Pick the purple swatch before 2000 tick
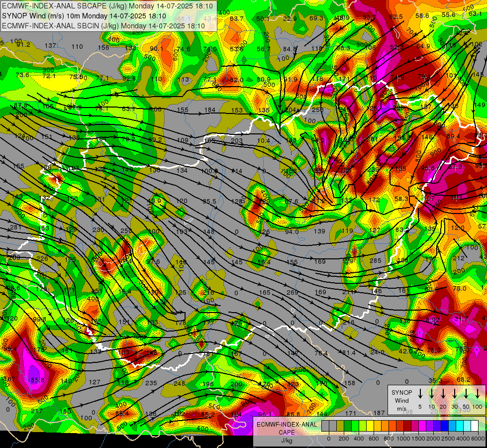The height and width of the screenshot is (448, 487). [429, 426]
